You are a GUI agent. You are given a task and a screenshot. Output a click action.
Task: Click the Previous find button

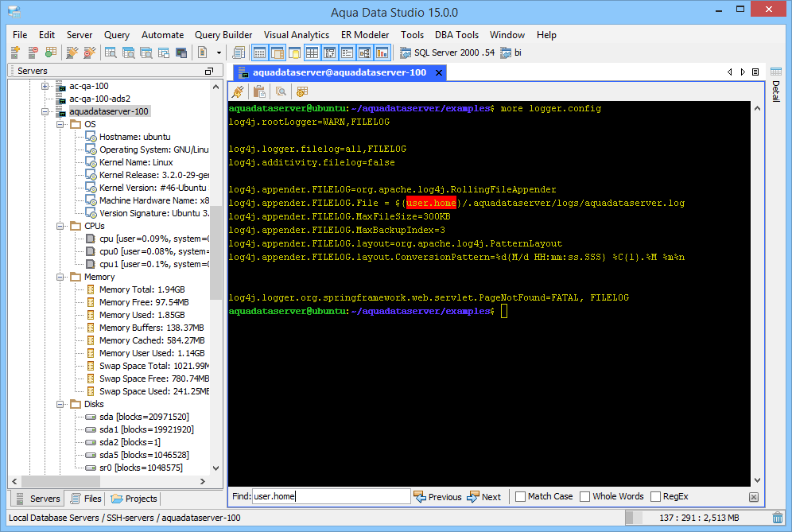tap(437, 497)
